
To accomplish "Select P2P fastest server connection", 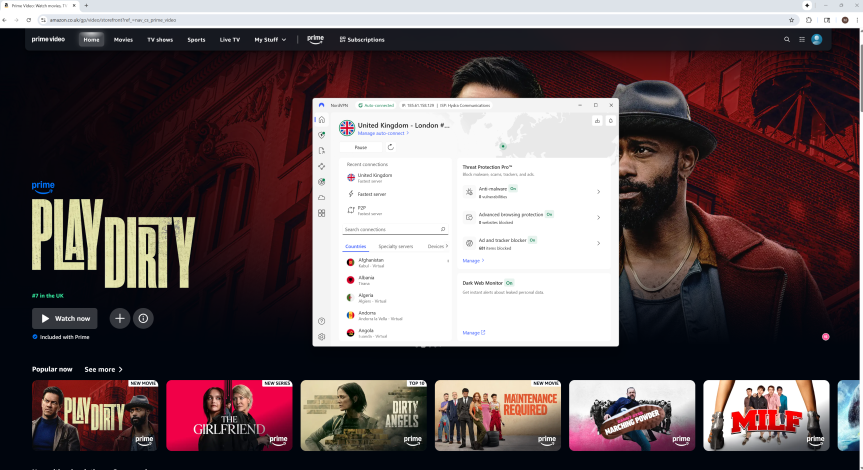I will click(x=394, y=210).
